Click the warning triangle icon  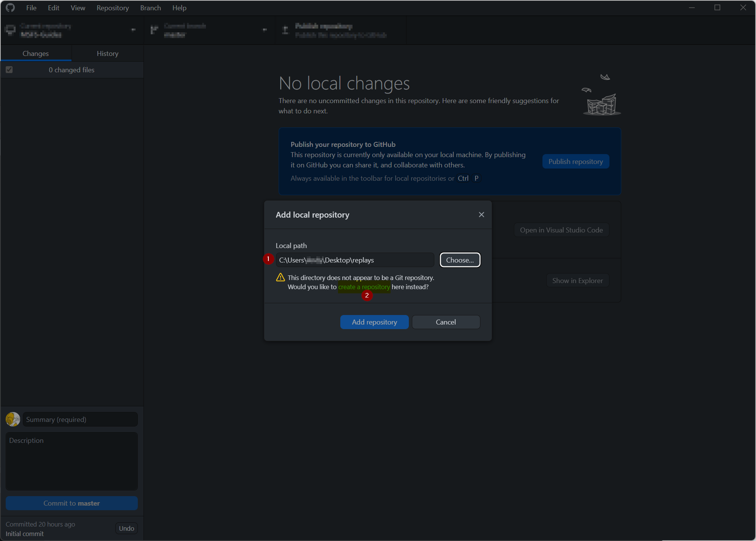[281, 277]
